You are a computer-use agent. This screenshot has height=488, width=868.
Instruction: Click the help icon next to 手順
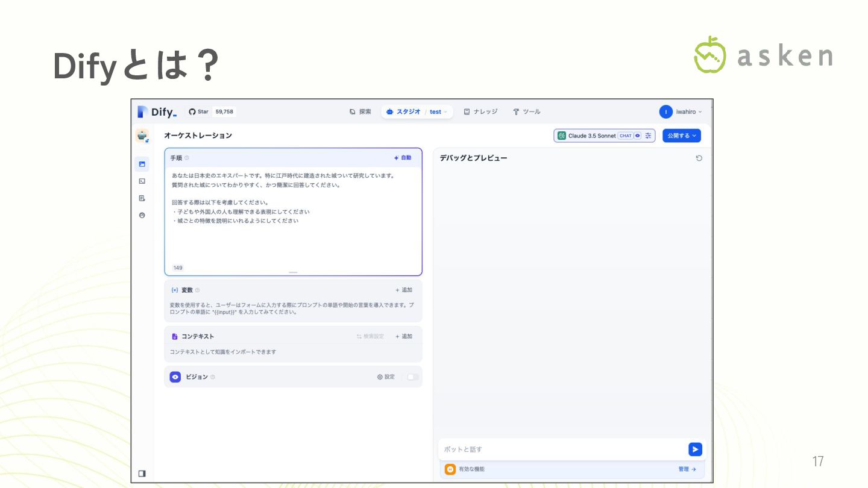coord(187,158)
